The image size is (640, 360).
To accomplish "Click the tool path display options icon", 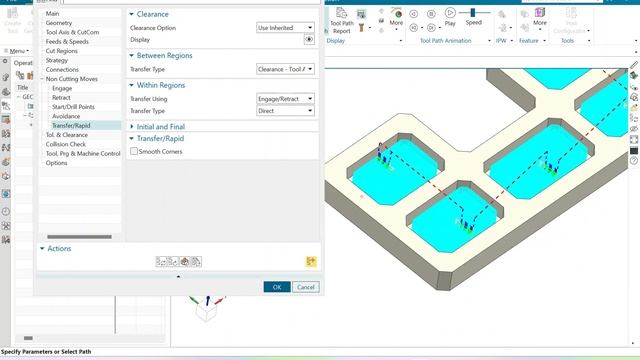I will [x=361, y=14].
